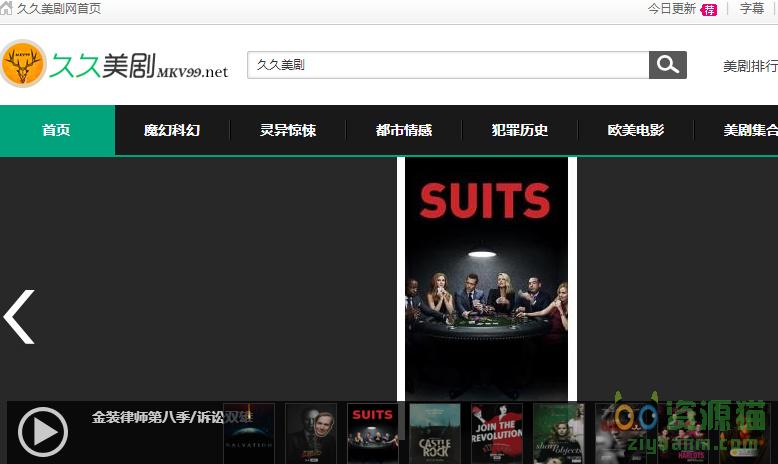The image size is (778, 464).
Task: Select the bald man poster thumbnail
Action: [x=311, y=433]
